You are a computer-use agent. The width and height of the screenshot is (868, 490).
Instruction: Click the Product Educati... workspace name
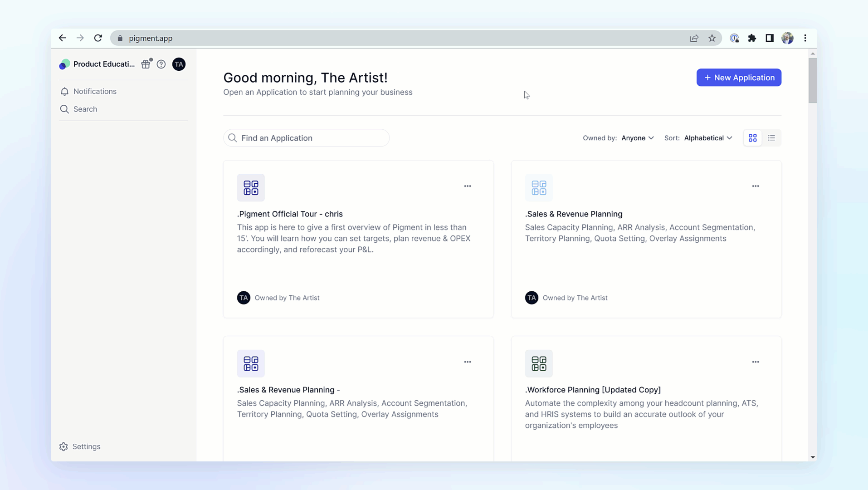(104, 64)
